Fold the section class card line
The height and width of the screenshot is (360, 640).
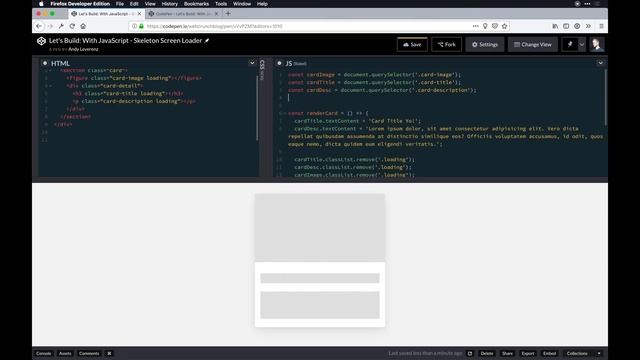tap(50, 71)
